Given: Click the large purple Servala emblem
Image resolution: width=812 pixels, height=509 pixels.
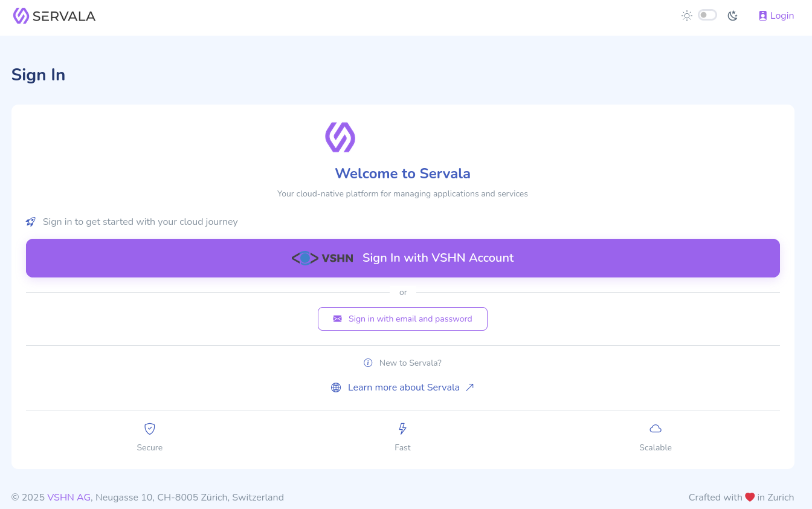Looking at the screenshot, I should click(340, 137).
